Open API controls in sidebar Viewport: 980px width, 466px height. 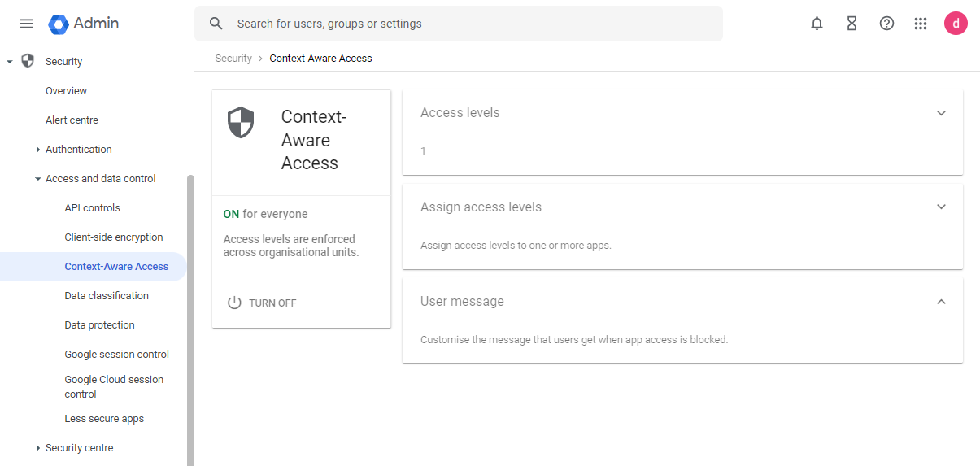coord(92,208)
